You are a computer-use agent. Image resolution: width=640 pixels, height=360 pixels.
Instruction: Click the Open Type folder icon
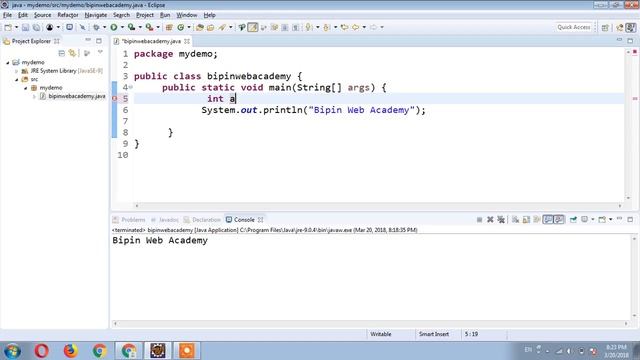click(200, 27)
